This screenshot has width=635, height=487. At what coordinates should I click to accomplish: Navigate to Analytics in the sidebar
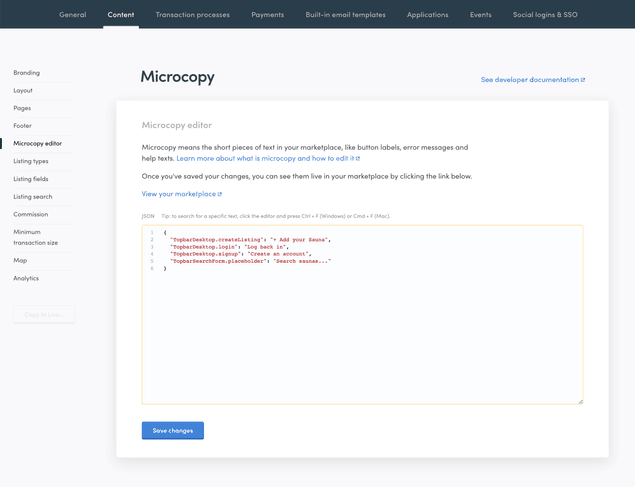[x=26, y=278]
